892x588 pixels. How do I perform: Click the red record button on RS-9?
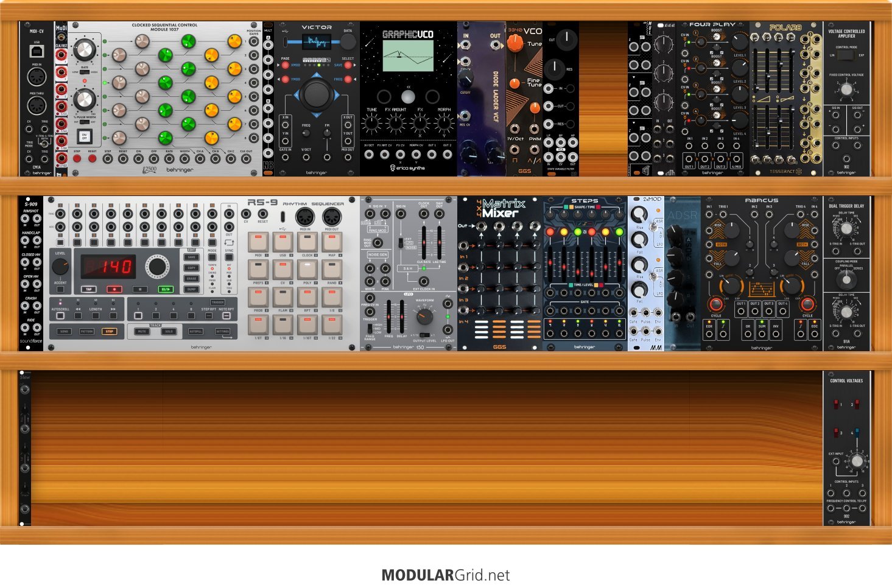(114, 289)
